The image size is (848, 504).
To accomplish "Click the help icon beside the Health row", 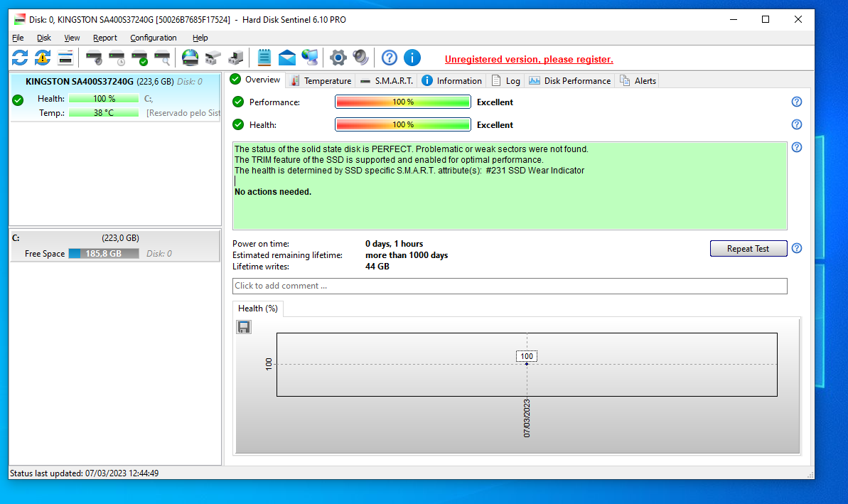I will [797, 124].
